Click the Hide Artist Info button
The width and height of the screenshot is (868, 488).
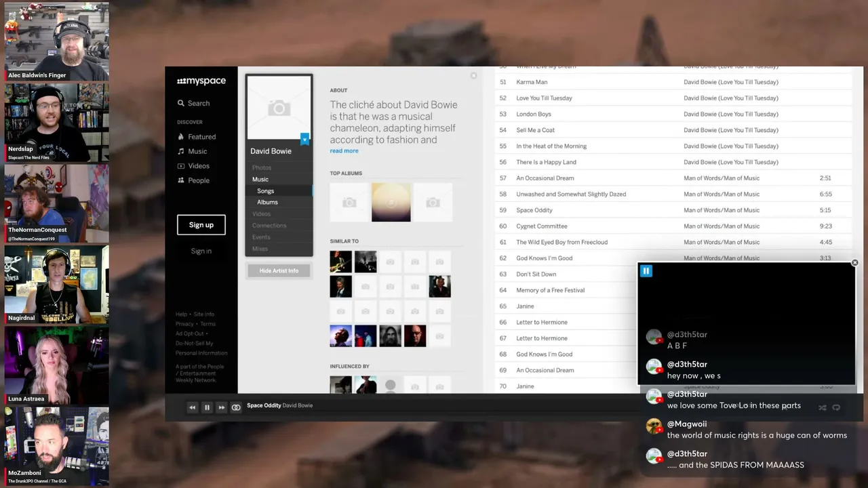pos(279,271)
